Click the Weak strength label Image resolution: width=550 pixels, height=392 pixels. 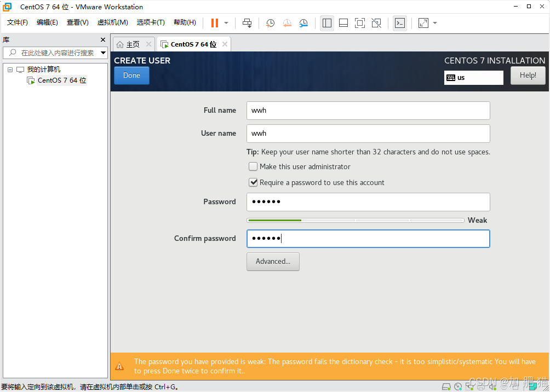[x=477, y=220]
